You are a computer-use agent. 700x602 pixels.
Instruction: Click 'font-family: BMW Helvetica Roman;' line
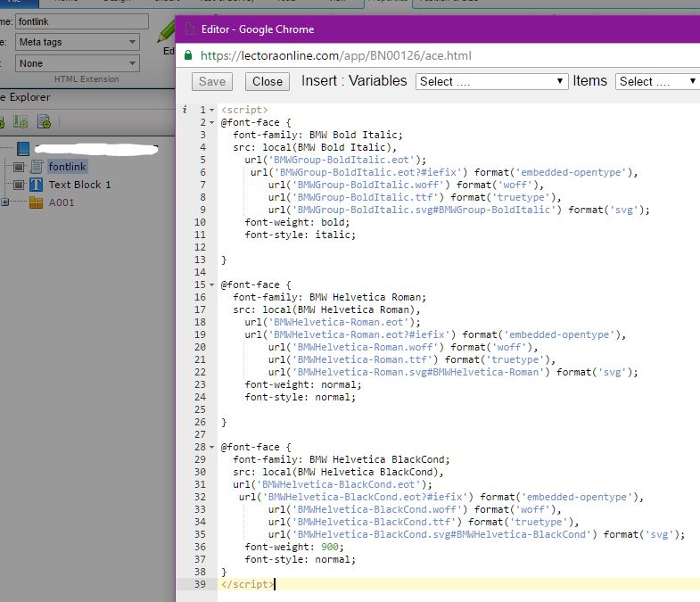point(329,297)
